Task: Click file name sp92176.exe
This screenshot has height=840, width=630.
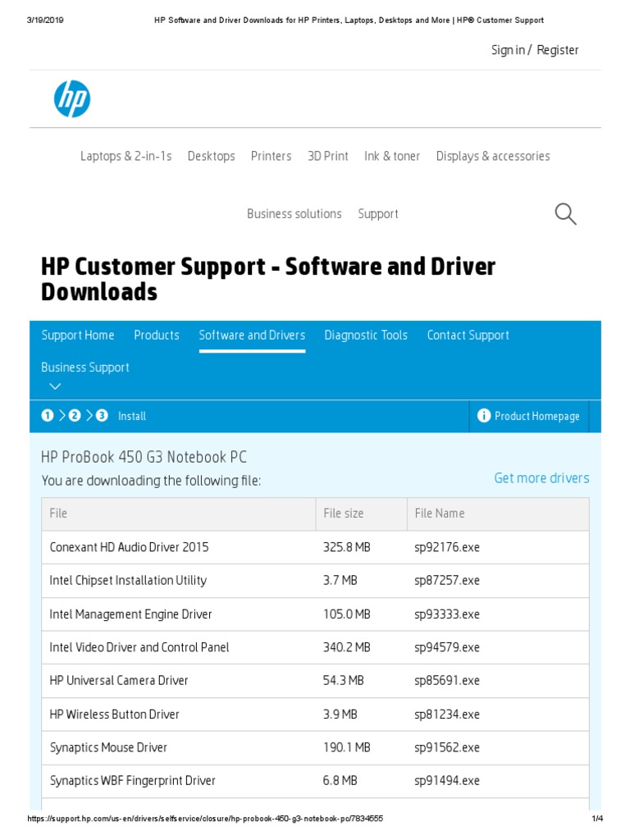Action: click(447, 547)
